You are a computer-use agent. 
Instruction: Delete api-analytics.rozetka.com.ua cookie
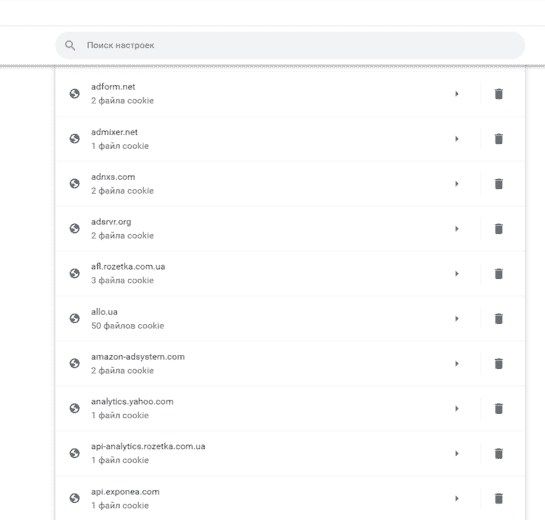pos(498,453)
